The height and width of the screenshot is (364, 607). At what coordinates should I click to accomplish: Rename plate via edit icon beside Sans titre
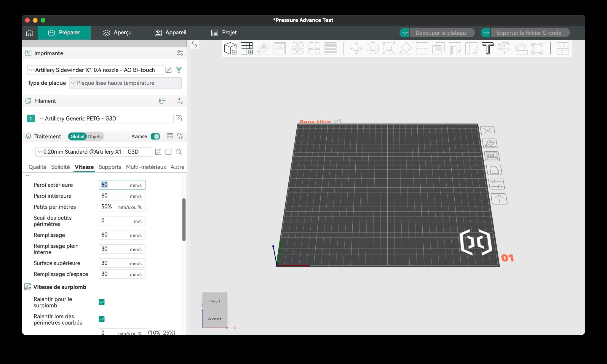point(337,121)
